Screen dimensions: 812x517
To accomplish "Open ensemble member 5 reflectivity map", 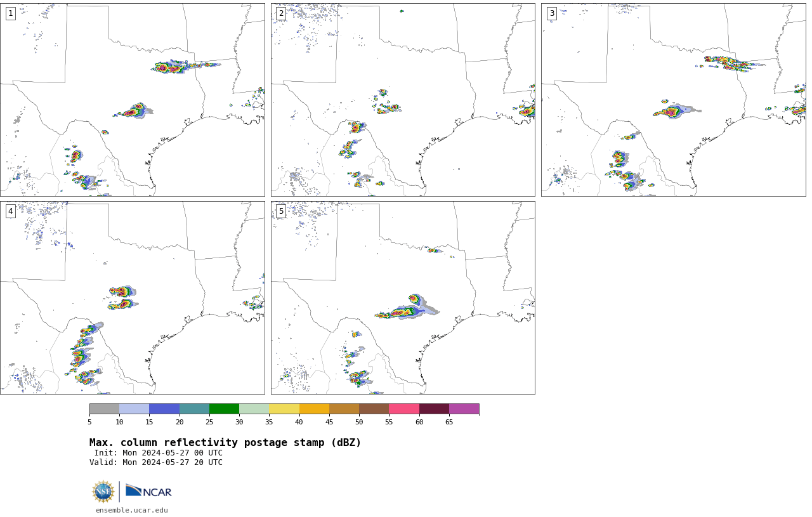I will click(403, 298).
